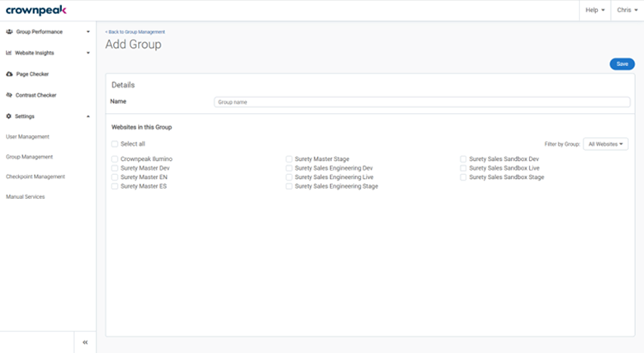Click the Page Checker cloud icon

(9, 74)
